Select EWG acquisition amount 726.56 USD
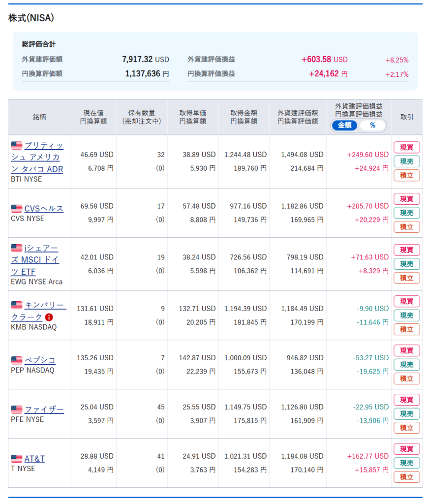 click(248, 257)
